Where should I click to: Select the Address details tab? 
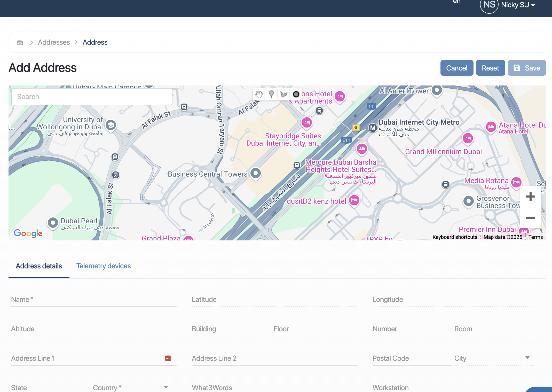click(39, 266)
